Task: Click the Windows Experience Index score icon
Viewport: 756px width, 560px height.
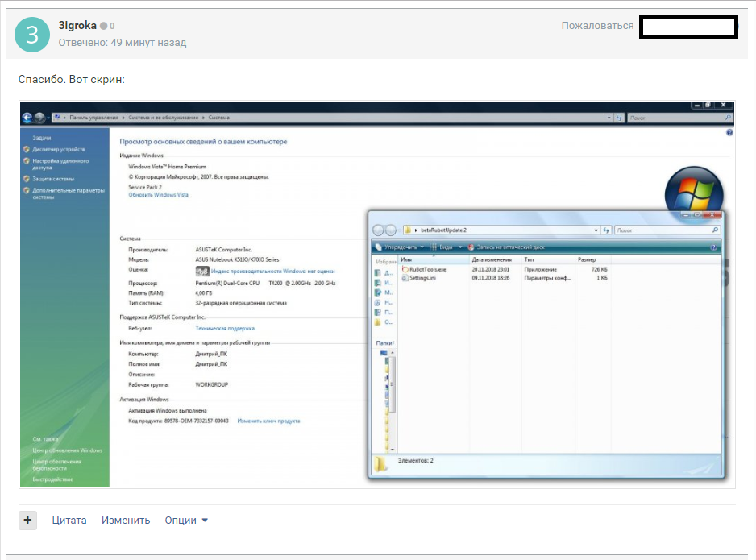Action: 202,272
